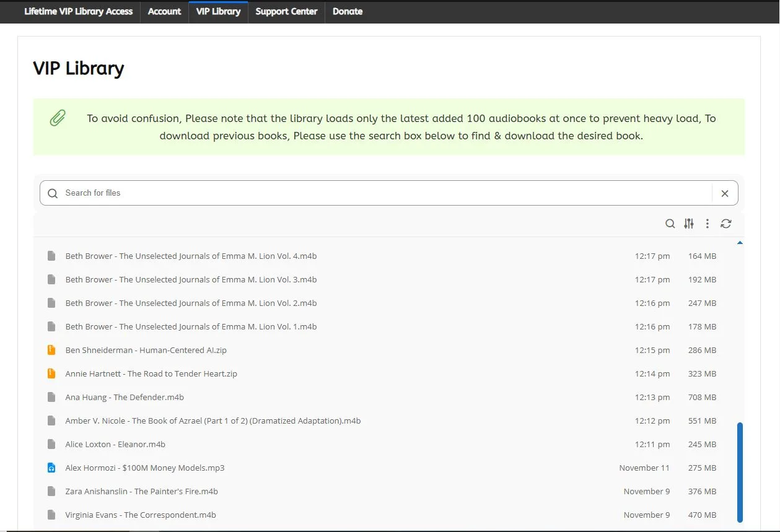
Task: Click the 12:12 pm time entry
Action: tap(652, 421)
